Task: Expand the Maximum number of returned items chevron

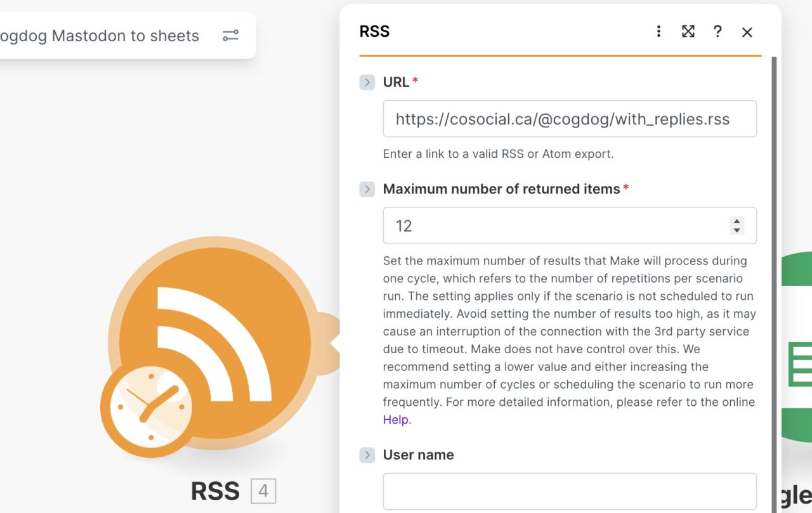Action: point(367,189)
